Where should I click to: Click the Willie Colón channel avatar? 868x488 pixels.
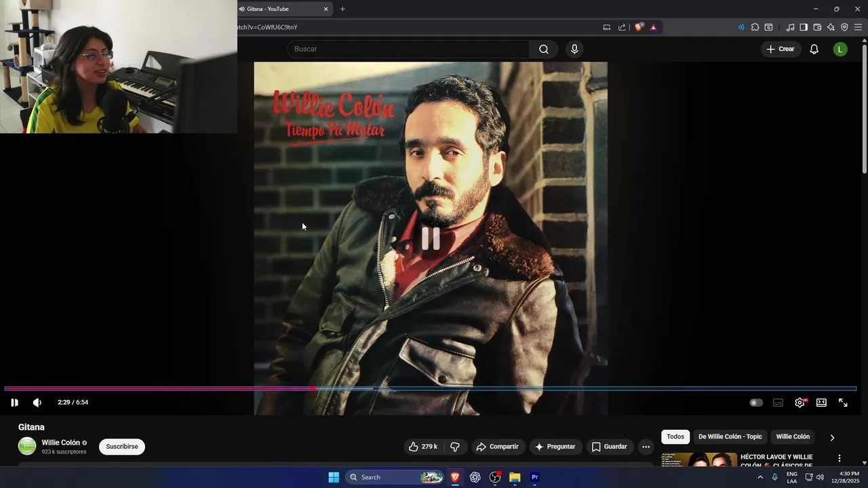pos(27,446)
